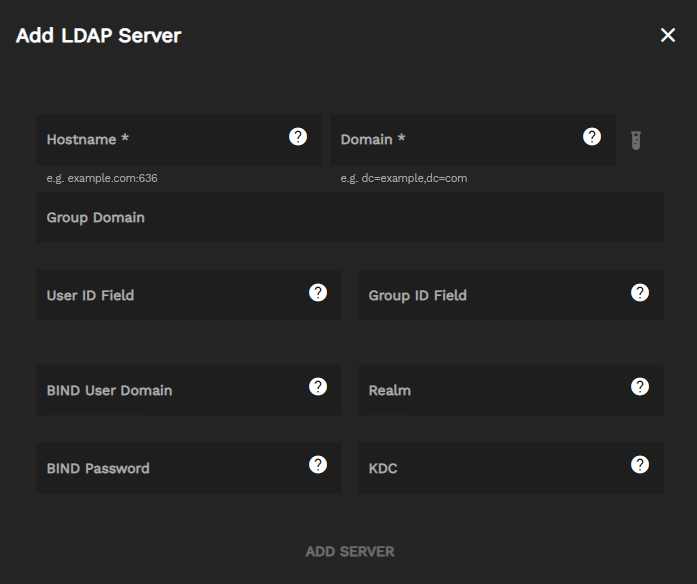Viewport: 697px width, 584px height.
Task: Click the test tube icon beside Domain
Action: [x=635, y=140]
